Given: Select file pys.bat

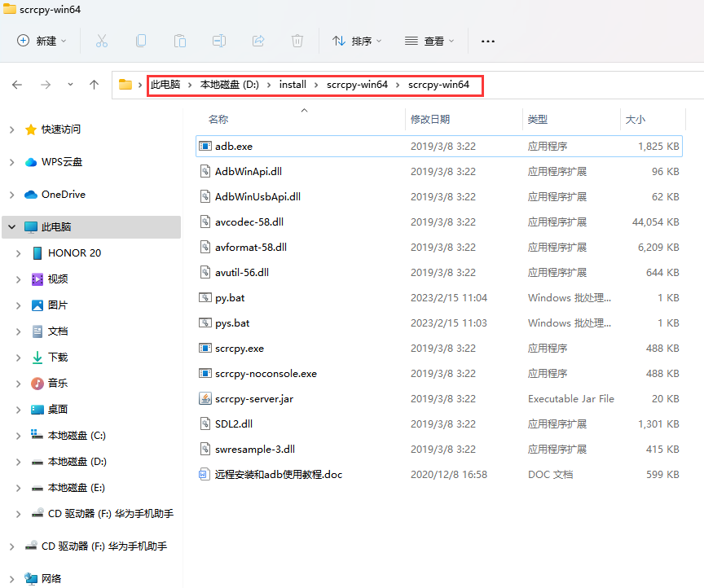Looking at the screenshot, I should click(x=232, y=323).
